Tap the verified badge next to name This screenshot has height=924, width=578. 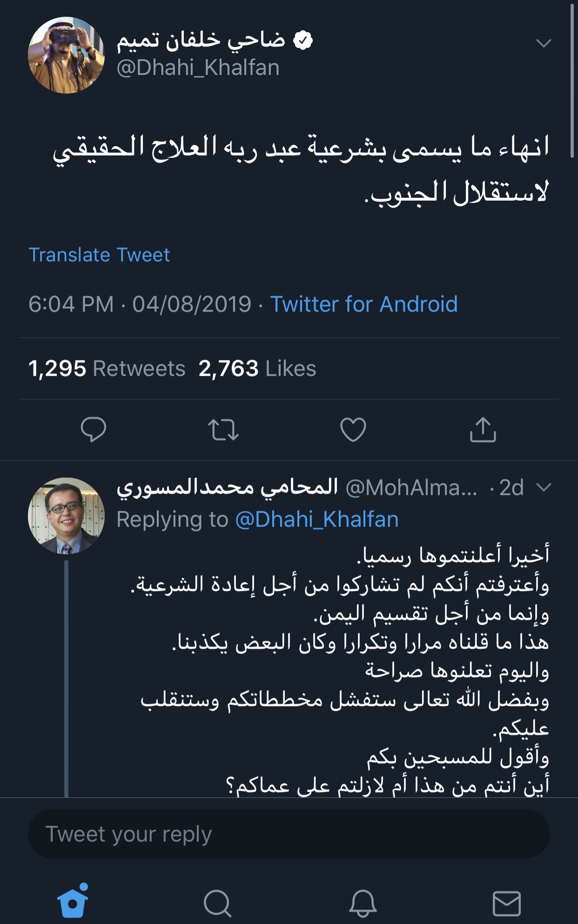click(x=303, y=41)
